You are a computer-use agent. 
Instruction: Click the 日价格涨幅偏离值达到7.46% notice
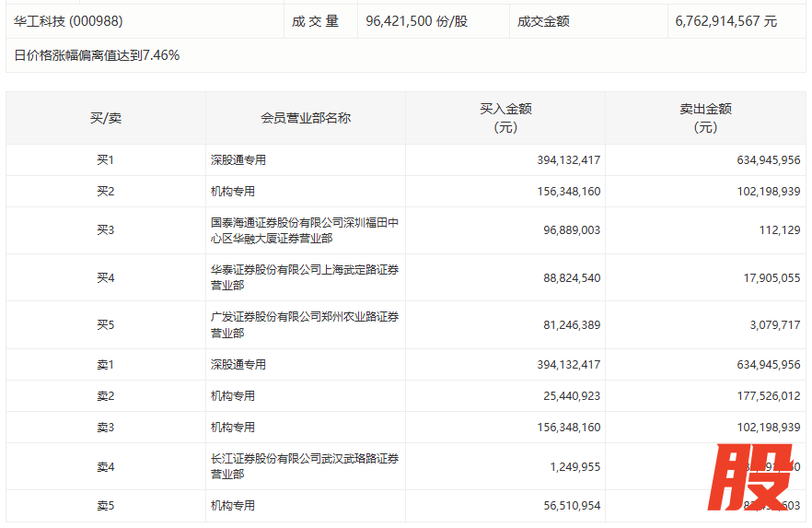(x=97, y=55)
